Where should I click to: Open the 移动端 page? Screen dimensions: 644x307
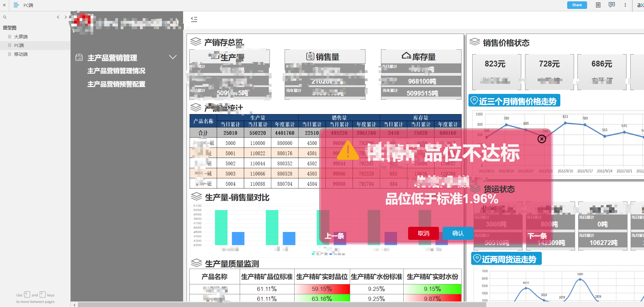21,54
